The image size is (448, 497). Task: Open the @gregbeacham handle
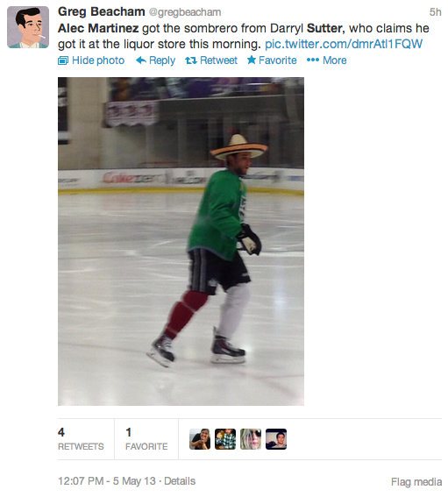pyautogui.click(x=185, y=12)
